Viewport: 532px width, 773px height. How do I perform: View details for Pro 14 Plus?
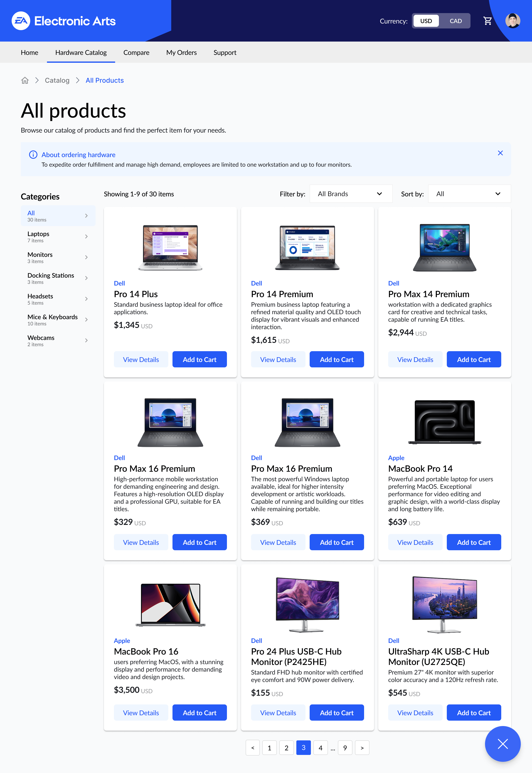pyautogui.click(x=141, y=359)
